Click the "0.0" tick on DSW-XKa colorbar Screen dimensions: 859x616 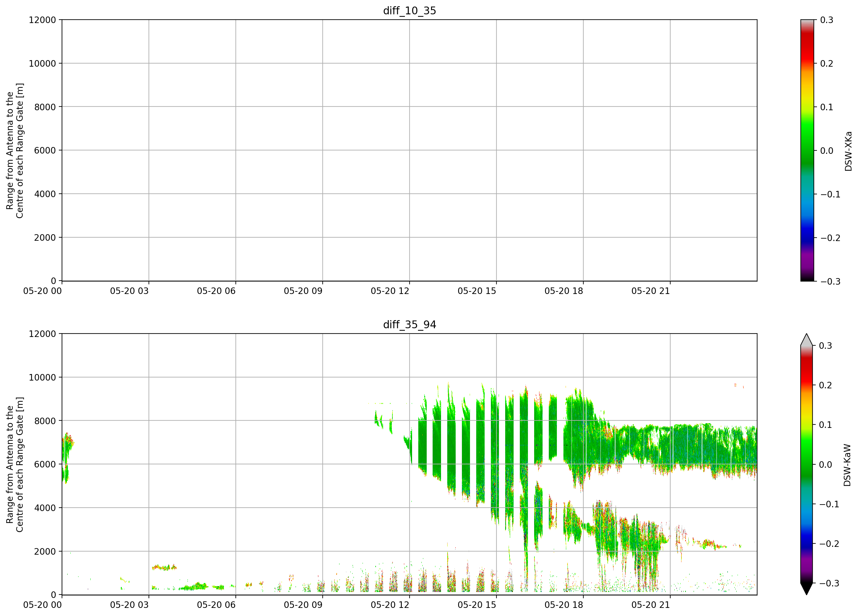pos(826,151)
